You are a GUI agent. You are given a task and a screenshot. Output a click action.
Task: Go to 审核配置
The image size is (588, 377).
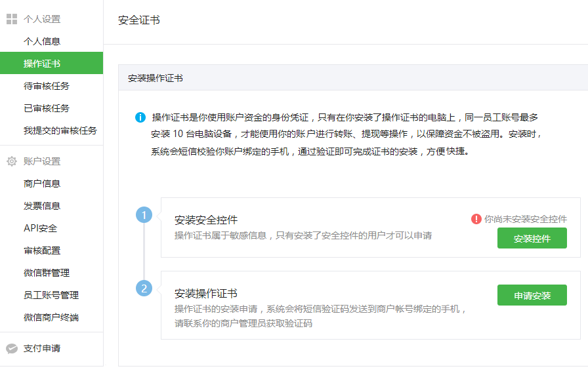[42, 250]
